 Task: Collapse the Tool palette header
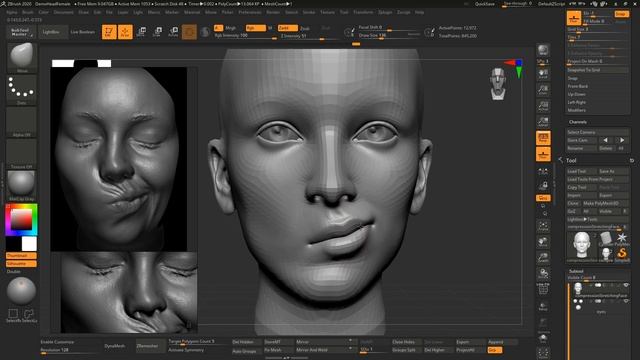click(571, 160)
